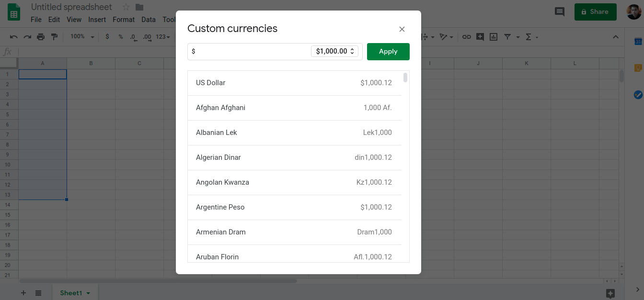Click the currency symbol input field
The image size is (644, 300).
(x=249, y=52)
